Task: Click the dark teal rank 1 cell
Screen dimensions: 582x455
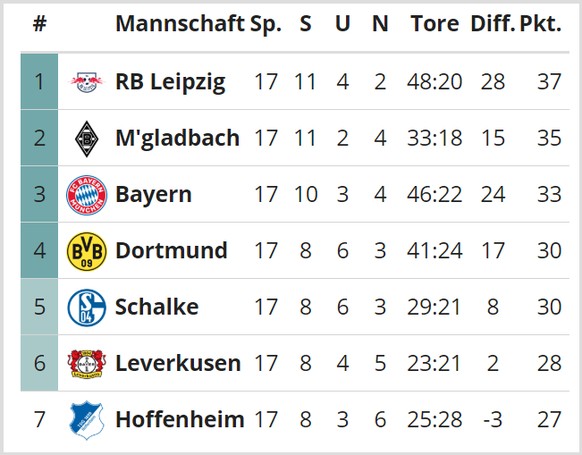Action: click(x=39, y=82)
